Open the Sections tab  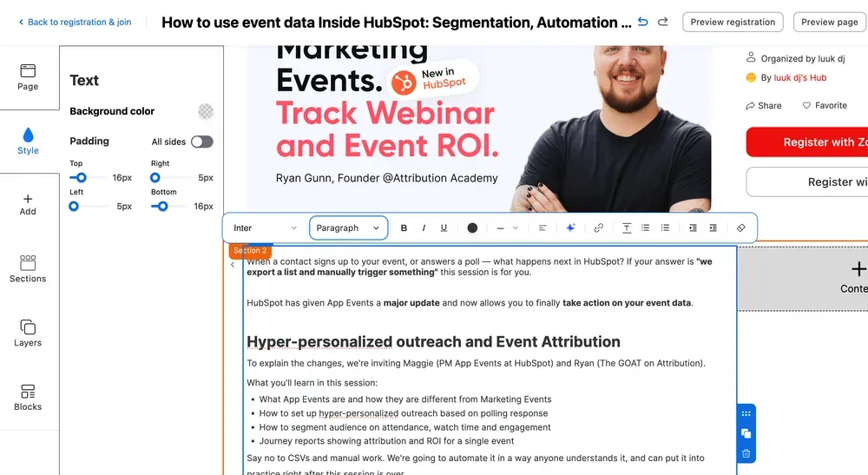(x=28, y=269)
